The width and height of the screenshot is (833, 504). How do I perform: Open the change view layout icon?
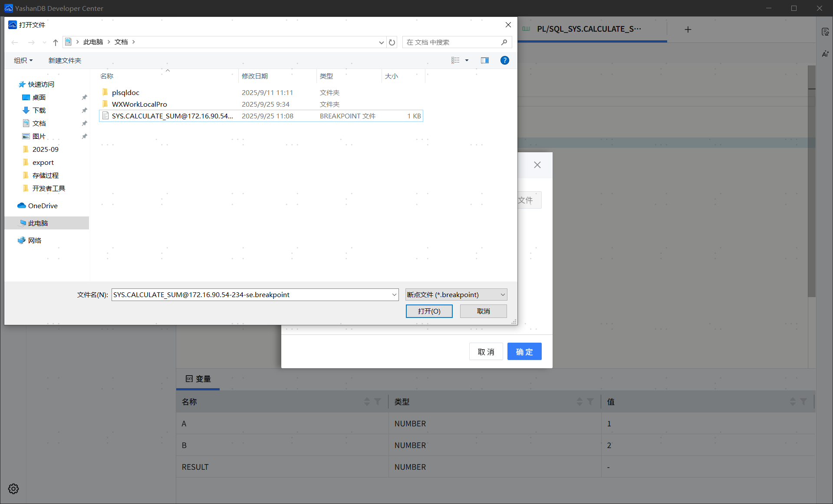(x=455, y=60)
